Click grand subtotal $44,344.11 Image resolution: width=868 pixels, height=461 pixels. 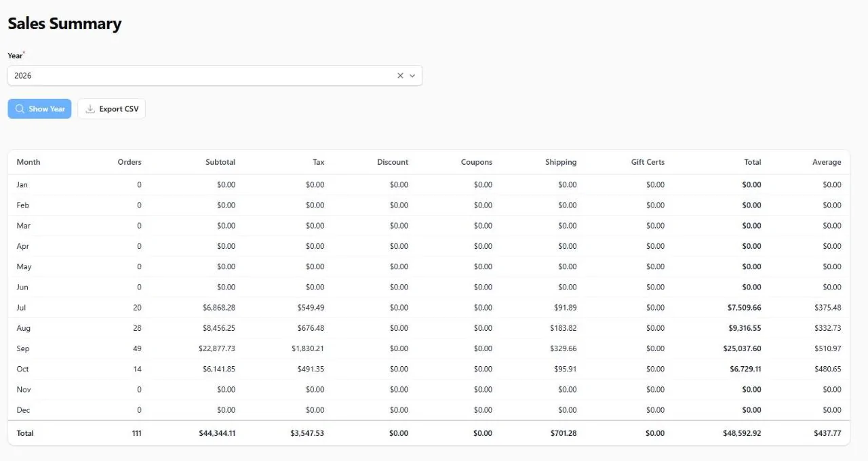218,433
